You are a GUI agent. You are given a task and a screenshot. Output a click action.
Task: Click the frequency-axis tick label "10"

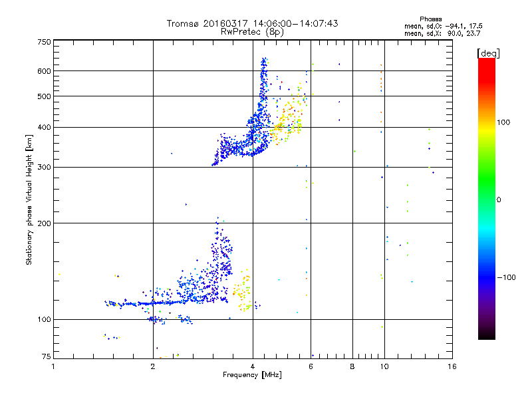click(x=384, y=366)
